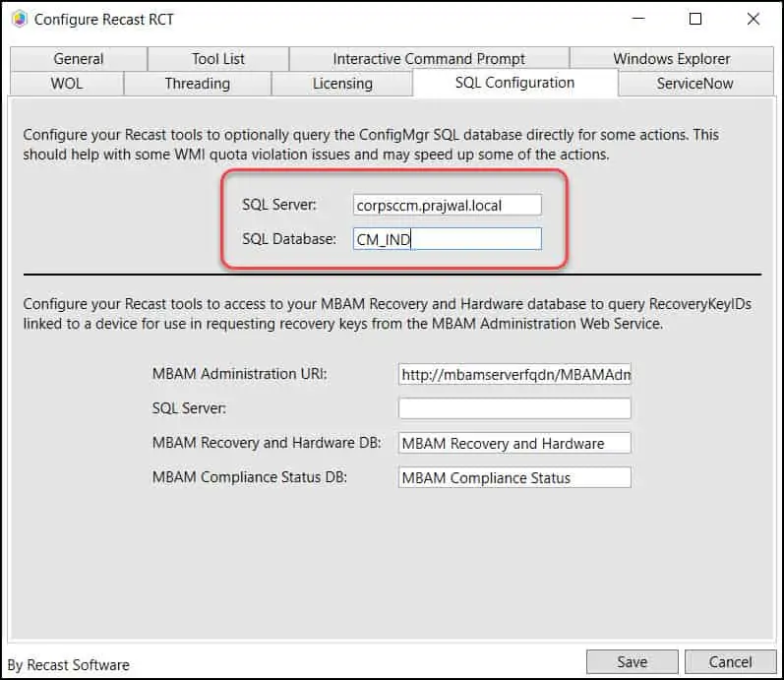Cancel the configuration dialog

[x=730, y=662]
